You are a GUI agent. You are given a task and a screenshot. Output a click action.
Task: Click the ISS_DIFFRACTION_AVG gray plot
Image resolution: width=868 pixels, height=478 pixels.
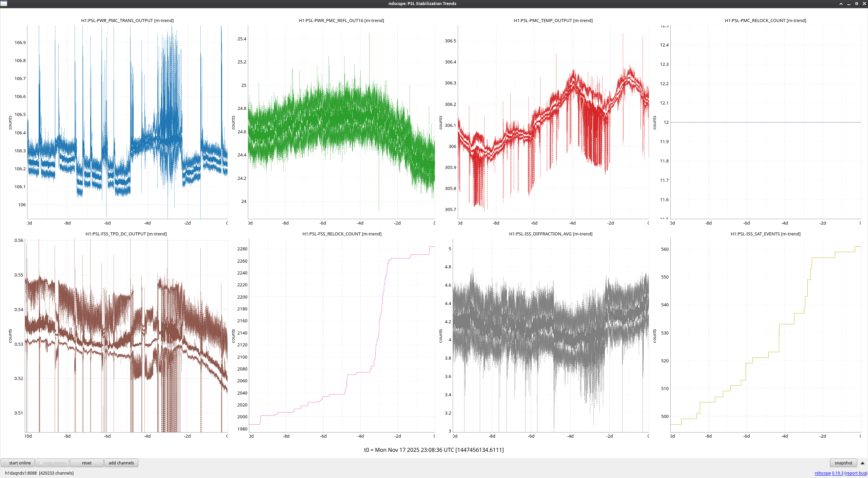[x=551, y=335]
